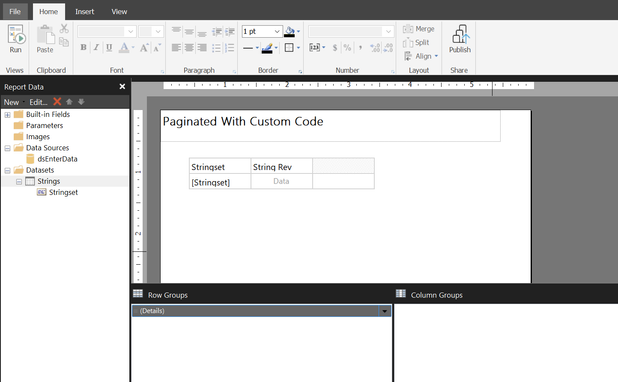Open the New menu in Report Data
The height and width of the screenshot is (382, 618).
(12, 102)
